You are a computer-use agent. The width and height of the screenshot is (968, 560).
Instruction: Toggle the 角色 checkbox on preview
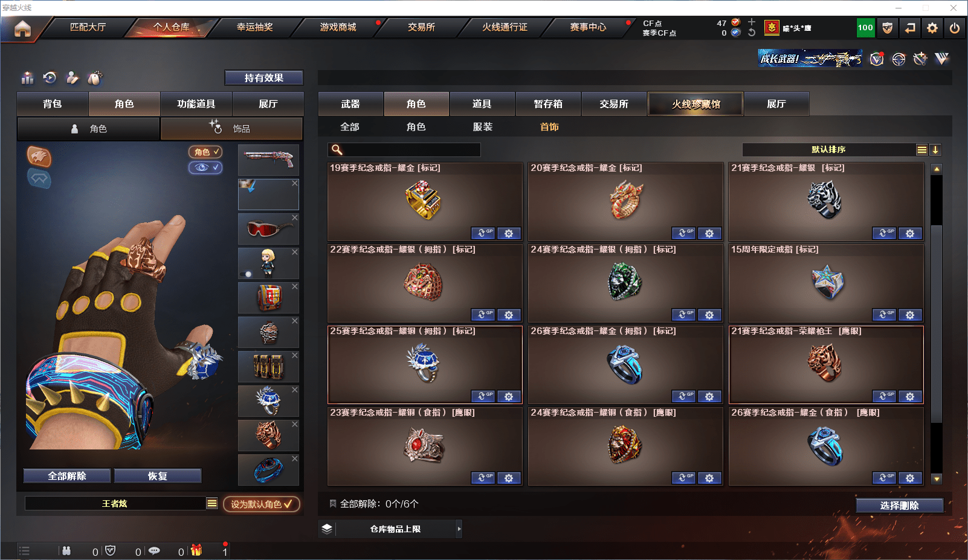point(205,152)
